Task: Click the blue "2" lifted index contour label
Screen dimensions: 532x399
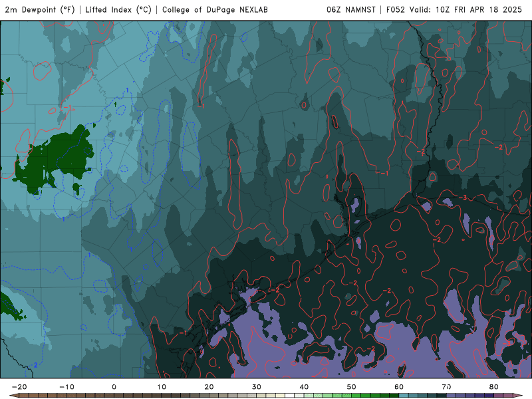Action: tap(36, 365)
